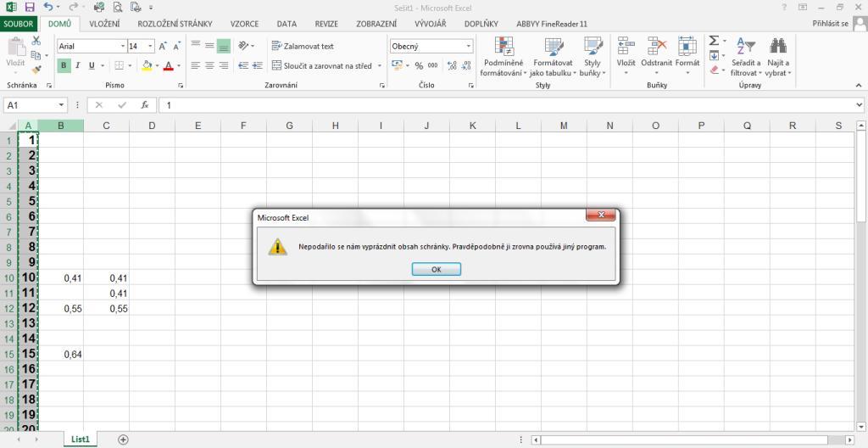Open Podmíněné formátování menu
868x448 pixels.
point(504,58)
